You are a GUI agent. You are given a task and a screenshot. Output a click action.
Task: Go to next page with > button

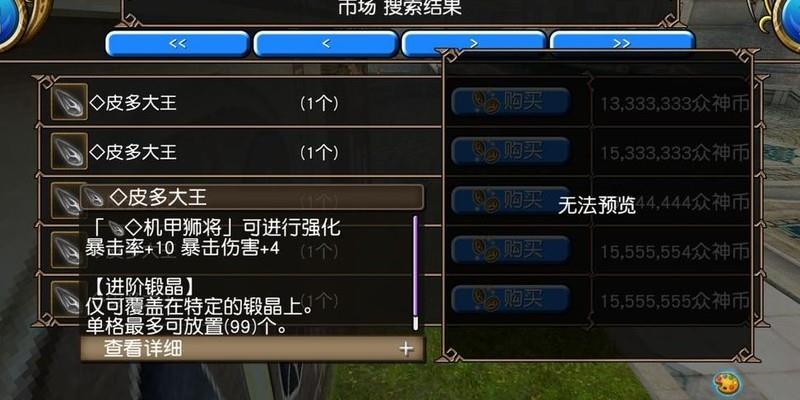pos(473,42)
